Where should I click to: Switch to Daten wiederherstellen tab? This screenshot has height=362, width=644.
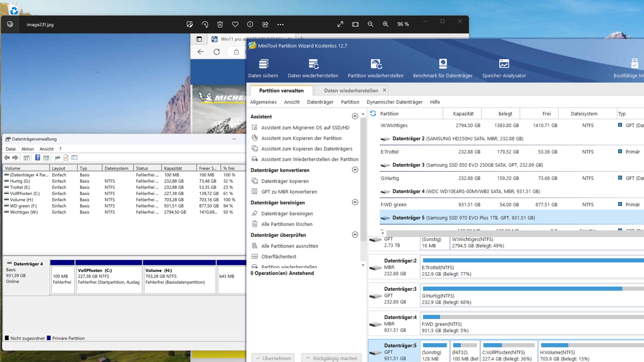(x=351, y=90)
